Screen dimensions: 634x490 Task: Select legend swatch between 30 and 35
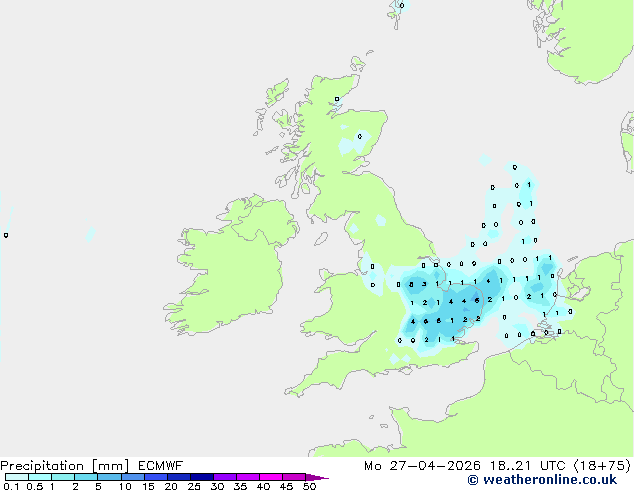pyautogui.click(x=224, y=477)
